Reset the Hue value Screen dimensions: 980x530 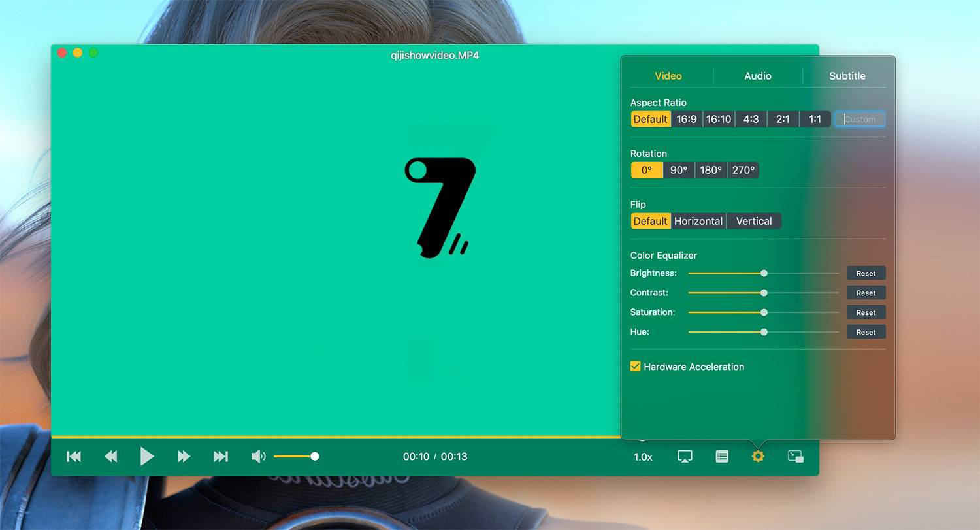coord(866,332)
